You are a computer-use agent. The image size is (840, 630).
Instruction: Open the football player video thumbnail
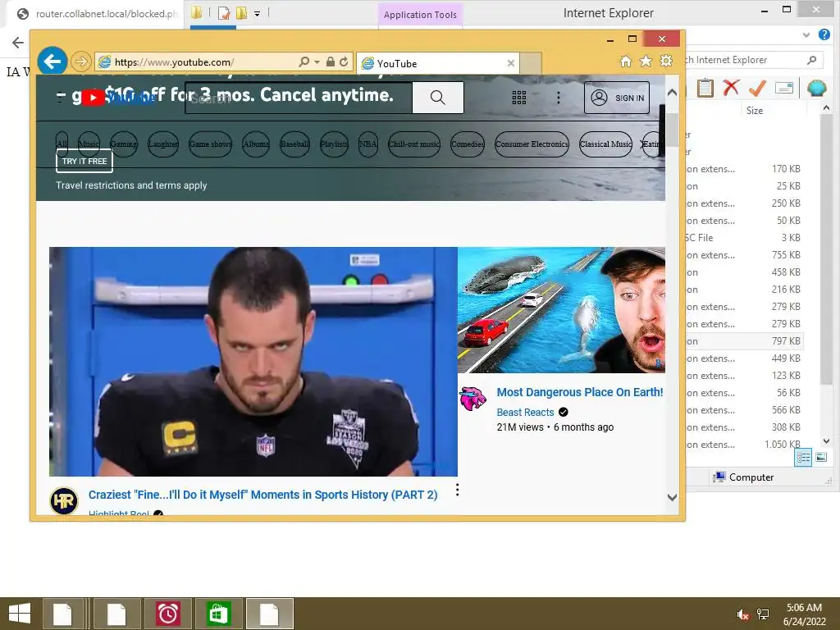(x=253, y=362)
